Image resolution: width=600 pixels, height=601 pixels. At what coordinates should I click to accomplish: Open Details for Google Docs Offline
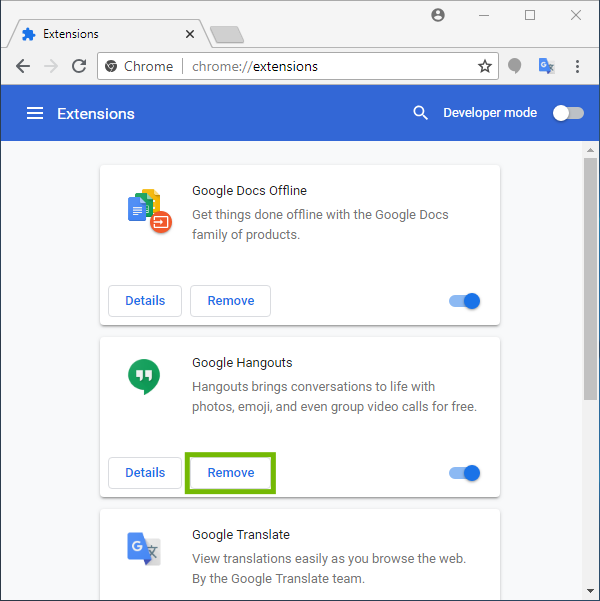[145, 301]
